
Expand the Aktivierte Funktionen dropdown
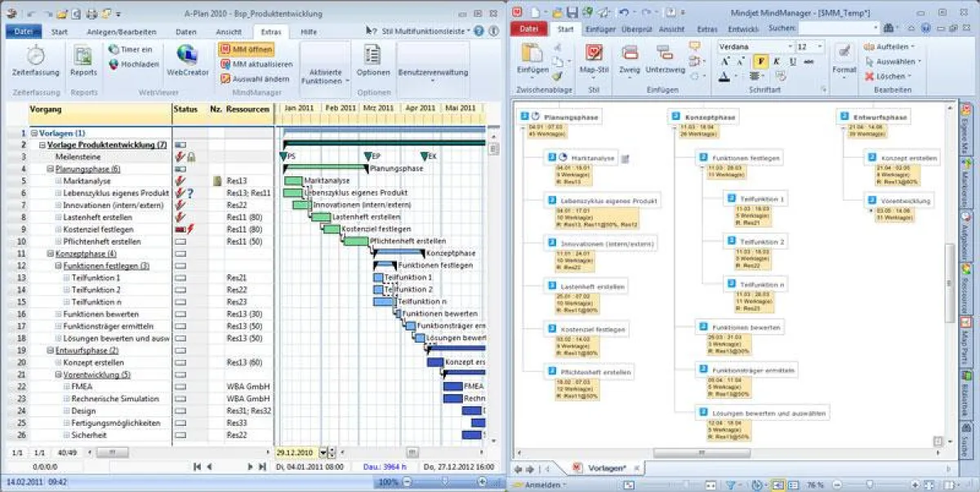click(x=325, y=76)
